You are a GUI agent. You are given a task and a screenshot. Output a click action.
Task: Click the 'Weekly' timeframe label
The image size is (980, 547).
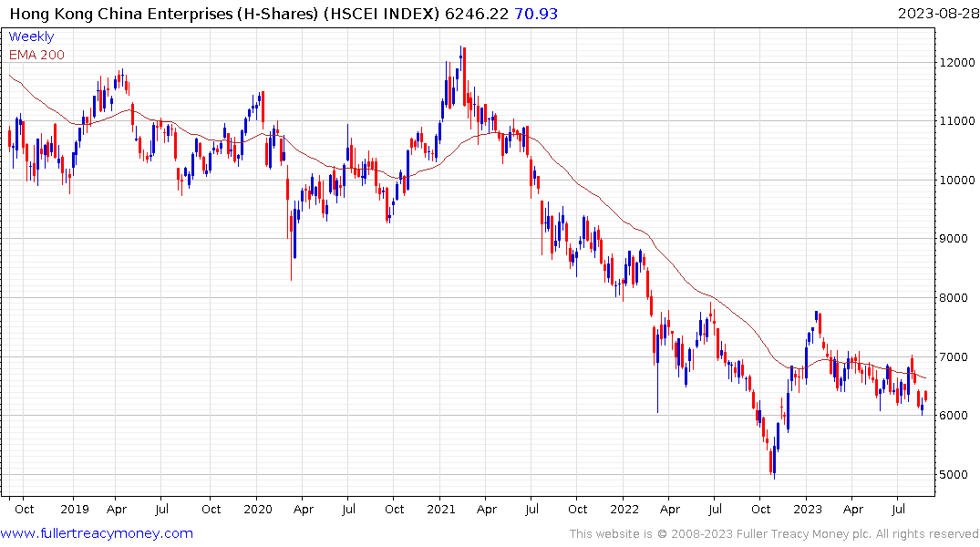tap(31, 36)
